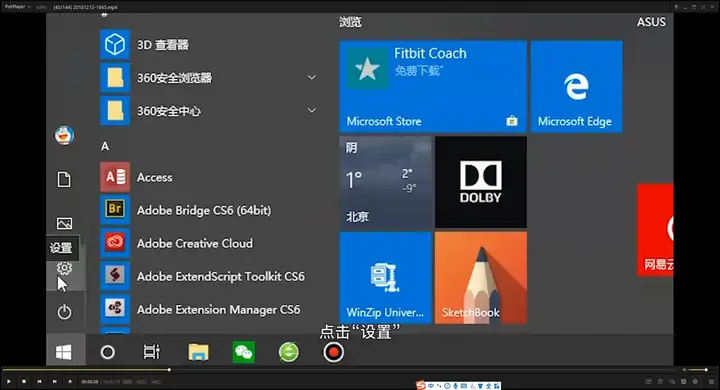
Task: Open the green 360 browser taskbar icon
Action: (x=289, y=352)
